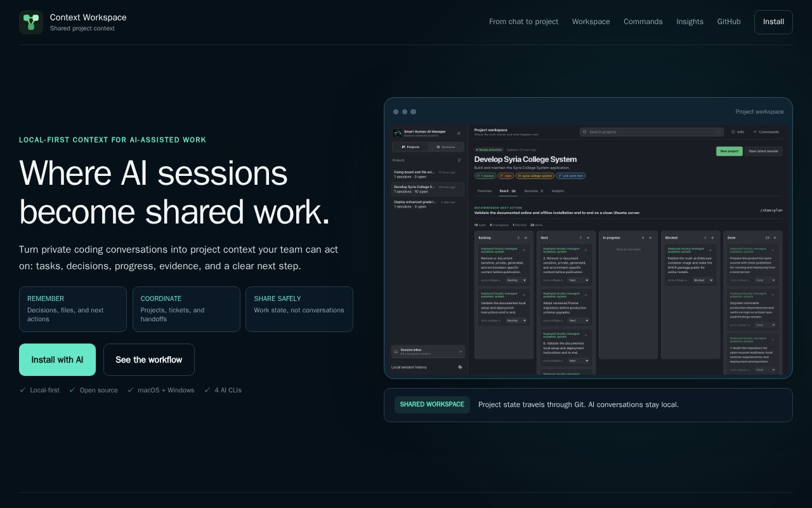Screen dimensions: 812x508
Task: Open arrow on 'Adopt versioned Prisma' card
Action: 586,295
